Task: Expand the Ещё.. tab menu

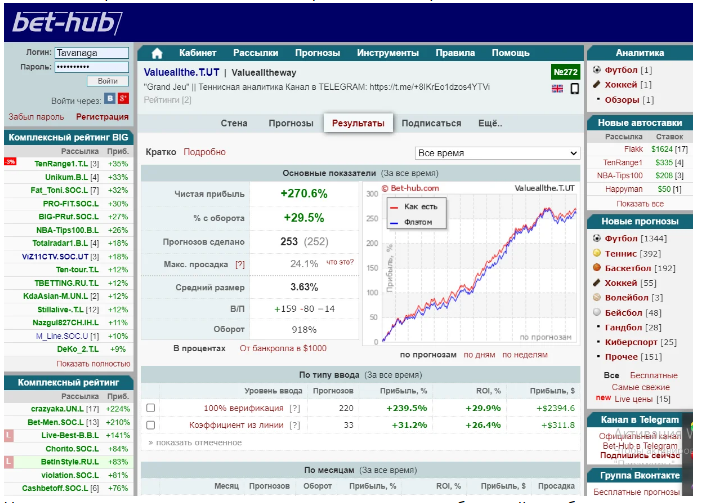Action: 489,123
